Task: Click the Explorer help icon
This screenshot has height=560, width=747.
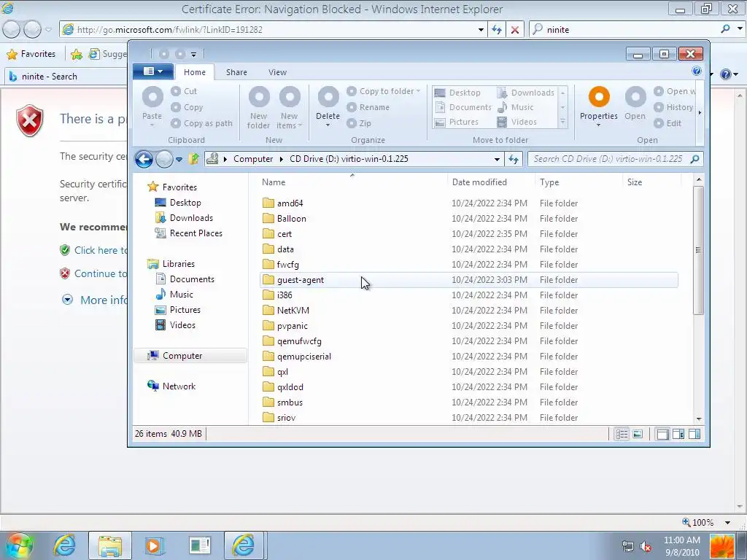Action: coord(696,71)
